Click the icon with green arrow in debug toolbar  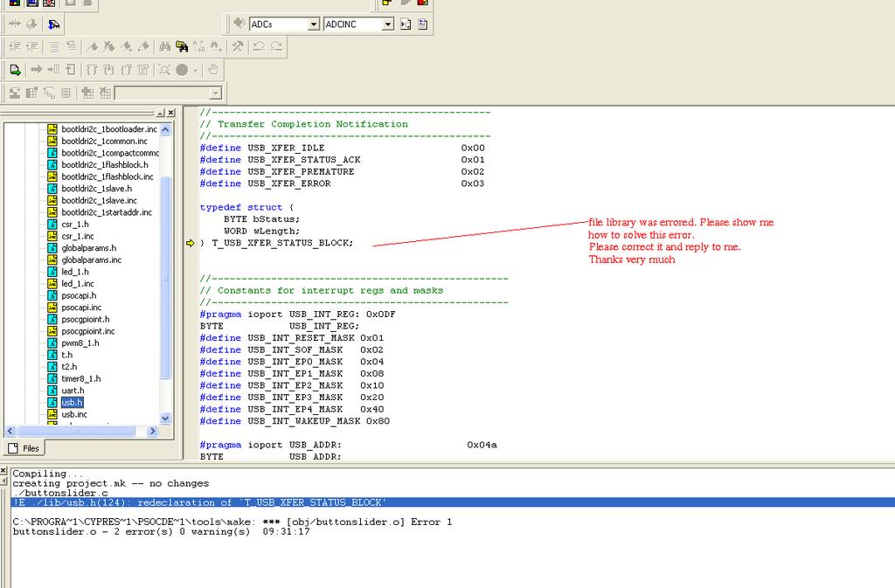(x=15, y=70)
